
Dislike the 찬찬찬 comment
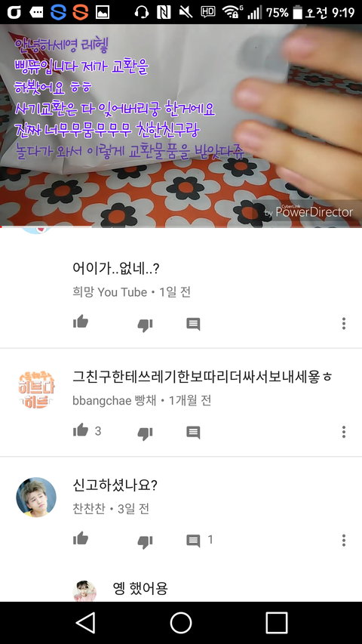pos(145,541)
